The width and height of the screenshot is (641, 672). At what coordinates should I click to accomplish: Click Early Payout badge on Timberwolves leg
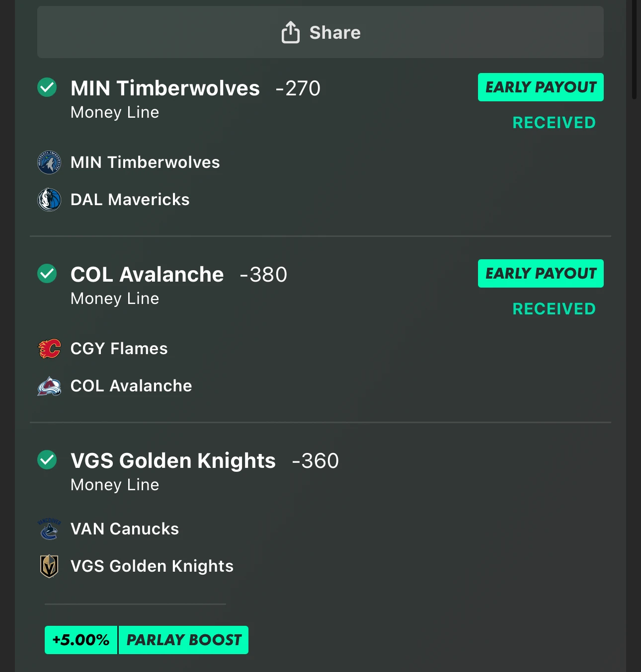click(541, 87)
